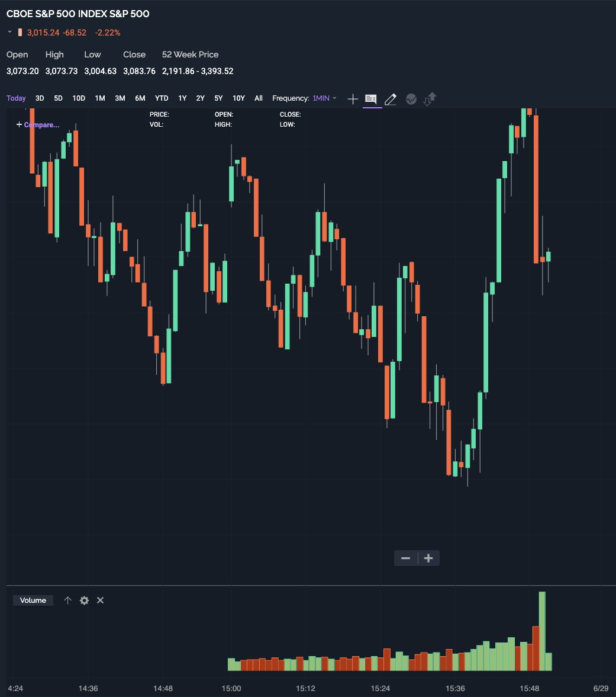Click the Frequency label
Screen dimensions: 616x697
click(x=291, y=98)
